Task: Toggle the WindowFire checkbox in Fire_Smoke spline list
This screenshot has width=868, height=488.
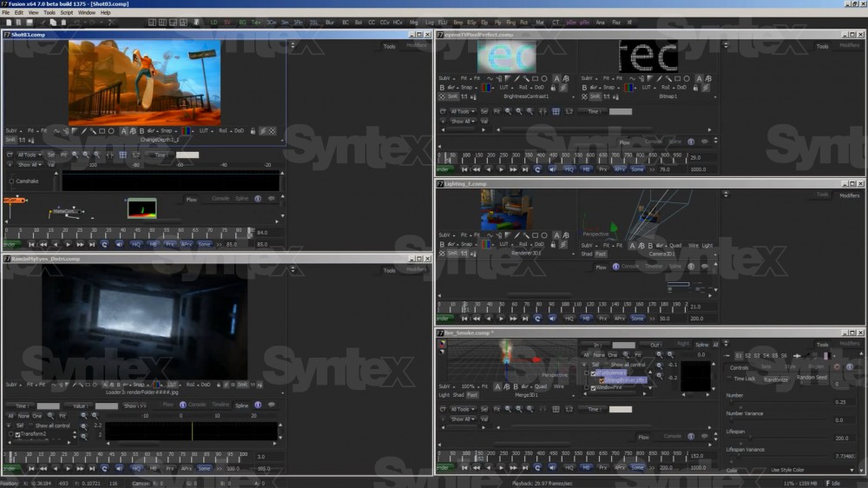Action: tap(594, 388)
